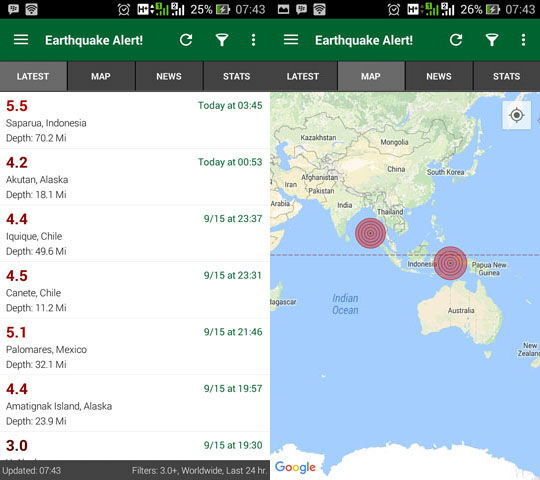Tap 'Today at 00:53' timestamp
Image resolution: width=540 pixels, height=480 pixels.
coord(230,162)
